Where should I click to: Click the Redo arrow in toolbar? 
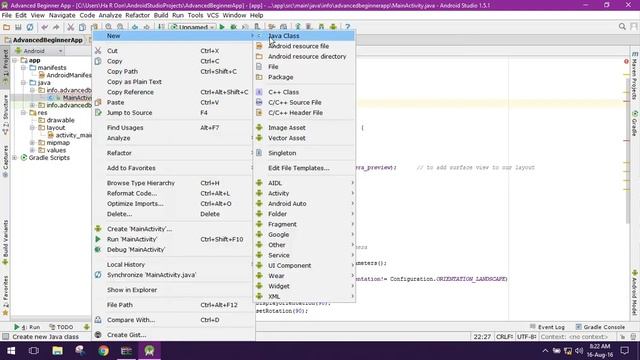(56, 27)
